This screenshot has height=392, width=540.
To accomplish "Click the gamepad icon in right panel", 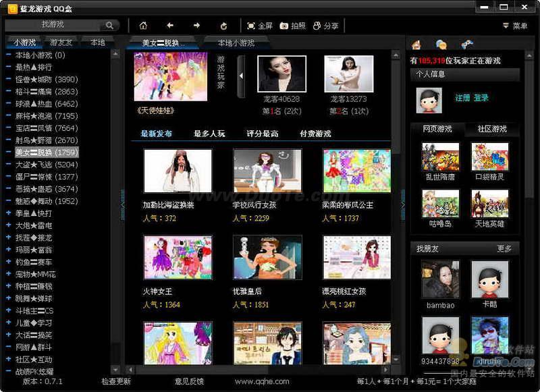I will [x=466, y=44].
